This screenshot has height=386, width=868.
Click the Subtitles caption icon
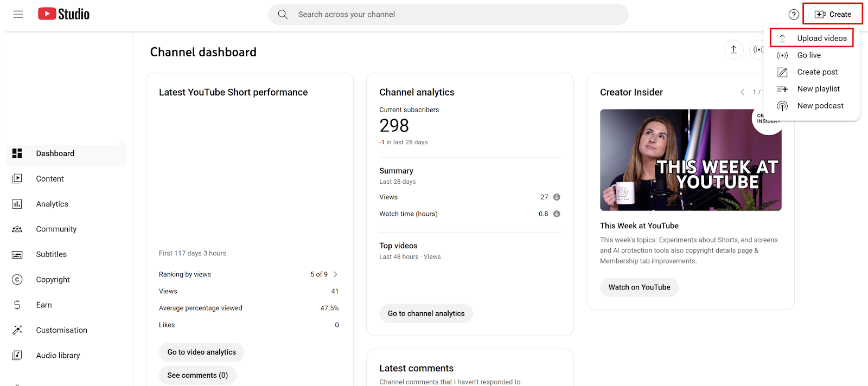click(17, 255)
